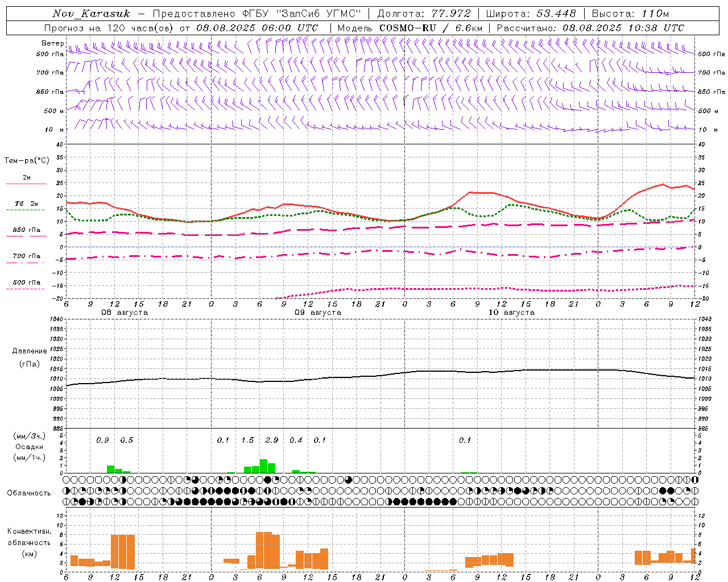The height and width of the screenshot is (582, 728).
Task: Click the '0.9' precipitation value
Action: pyautogui.click(x=102, y=440)
